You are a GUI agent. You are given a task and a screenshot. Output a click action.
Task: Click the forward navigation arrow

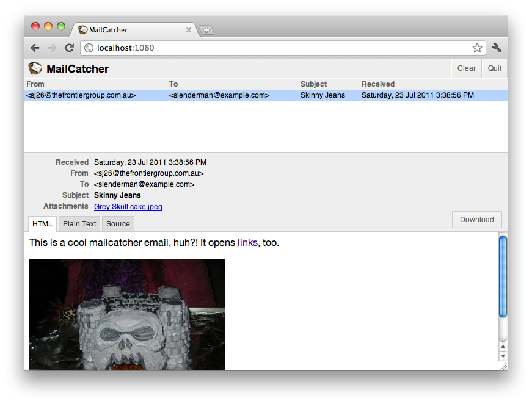[52, 48]
